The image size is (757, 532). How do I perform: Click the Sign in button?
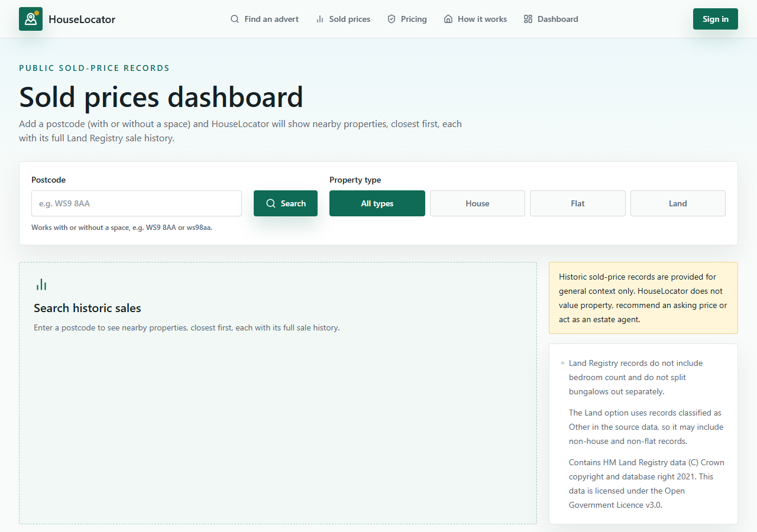tap(716, 19)
